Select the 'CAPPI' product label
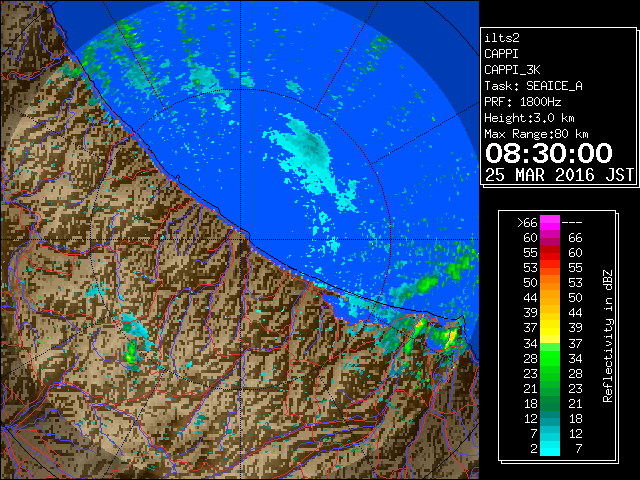The width and height of the screenshot is (640, 480). click(501, 54)
